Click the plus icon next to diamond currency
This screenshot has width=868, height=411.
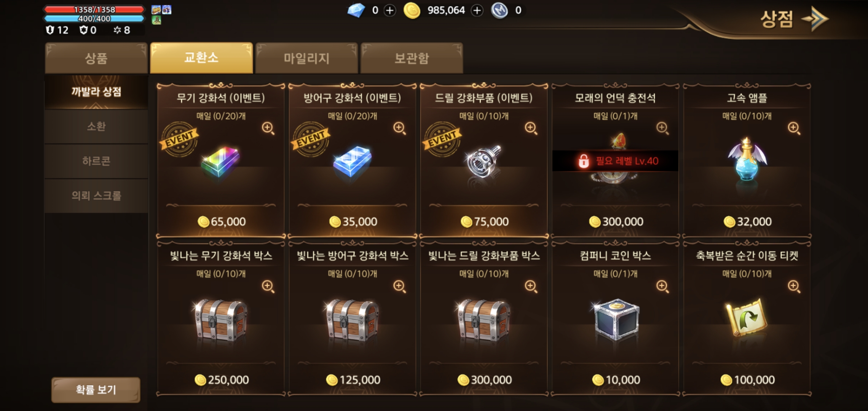click(389, 10)
